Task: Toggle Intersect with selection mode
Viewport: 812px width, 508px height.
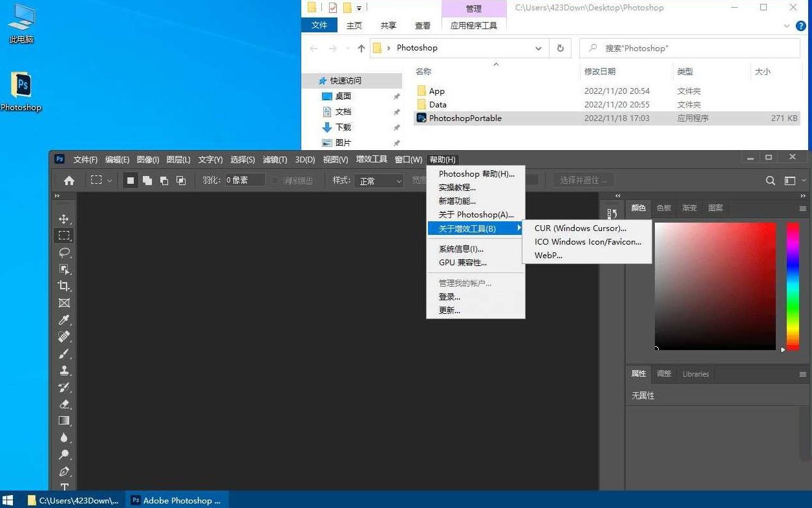Action: (182, 181)
